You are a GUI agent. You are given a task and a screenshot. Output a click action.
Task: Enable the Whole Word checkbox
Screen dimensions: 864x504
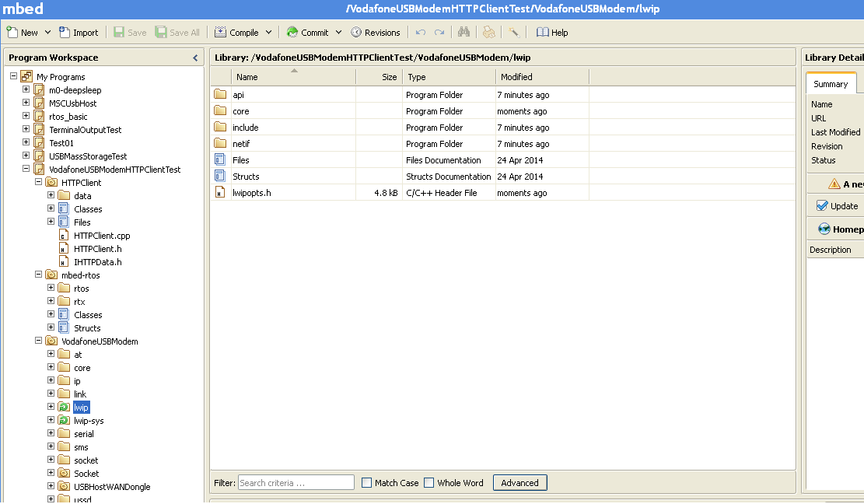(x=429, y=482)
